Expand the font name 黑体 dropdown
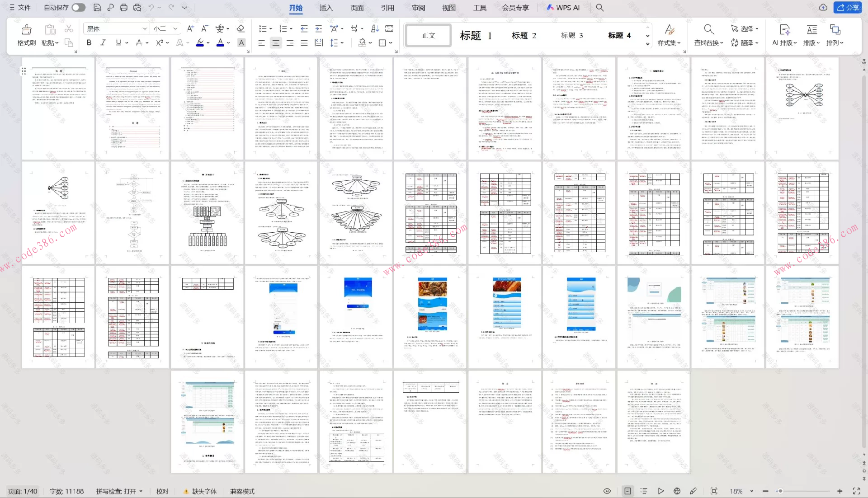 tap(145, 28)
